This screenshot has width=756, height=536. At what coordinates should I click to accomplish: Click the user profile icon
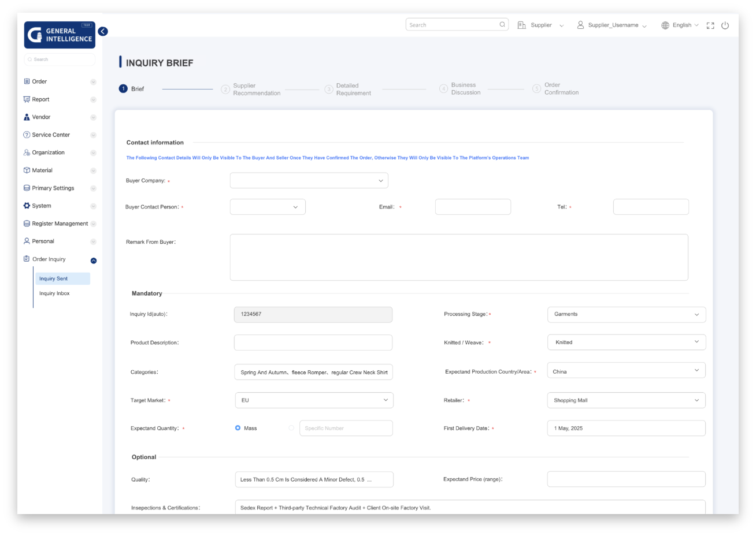pyautogui.click(x=580, y=25)
